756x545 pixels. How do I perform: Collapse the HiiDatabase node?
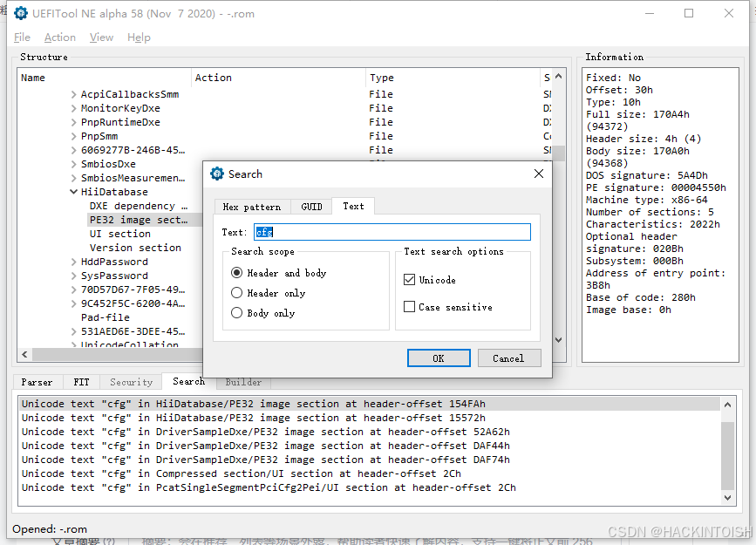pos(74,192)
